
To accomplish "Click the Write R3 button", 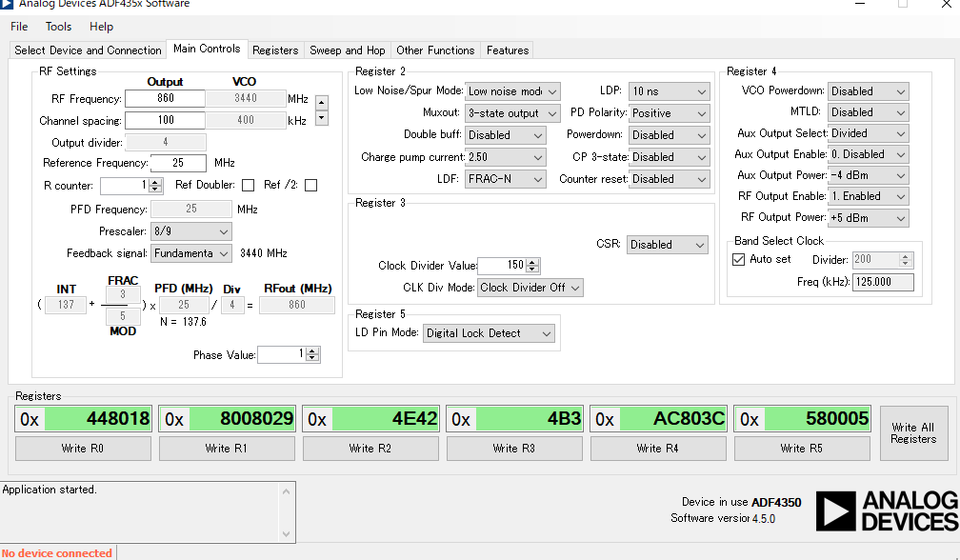I will coord(514,449).
